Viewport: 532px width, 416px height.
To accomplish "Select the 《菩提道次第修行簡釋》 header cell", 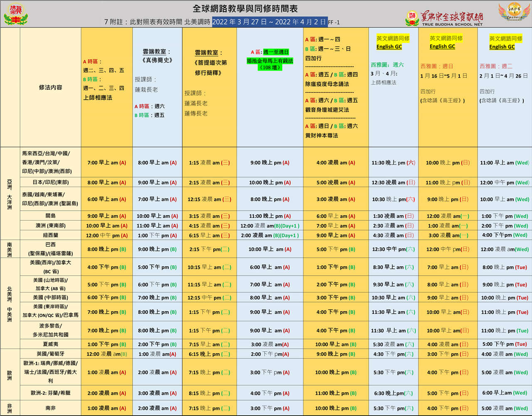I will (x=211, y=67).
